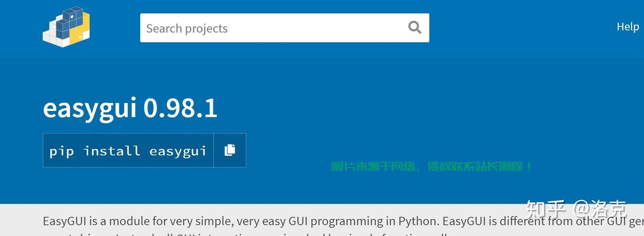The image size is (644, 236).
Task: Copy the pip install command to clipboard
Action: pyautogui.click(x=230, y=150)
